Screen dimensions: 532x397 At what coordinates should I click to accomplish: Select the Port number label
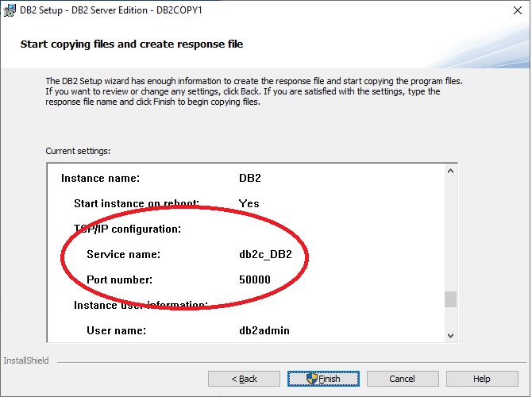point(120,279)
